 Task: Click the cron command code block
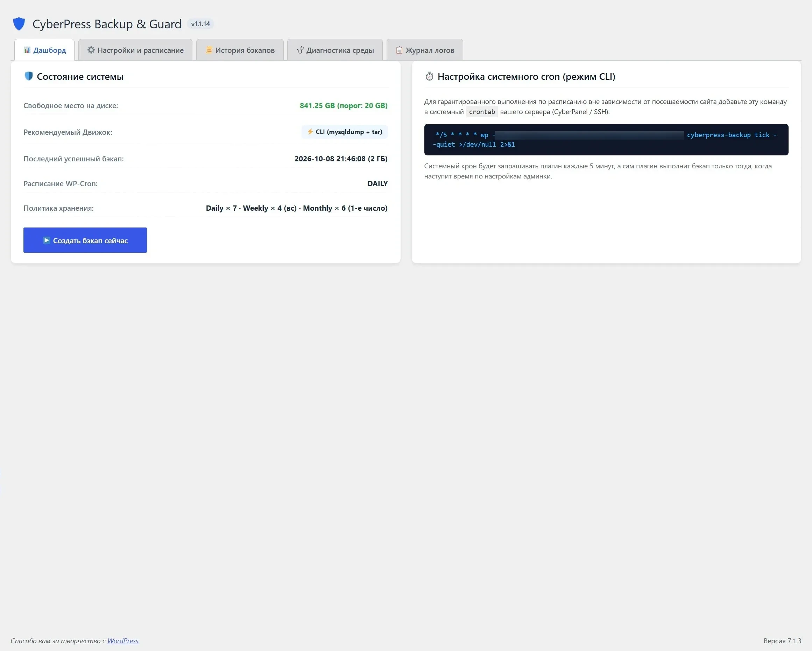click(606, 139)
